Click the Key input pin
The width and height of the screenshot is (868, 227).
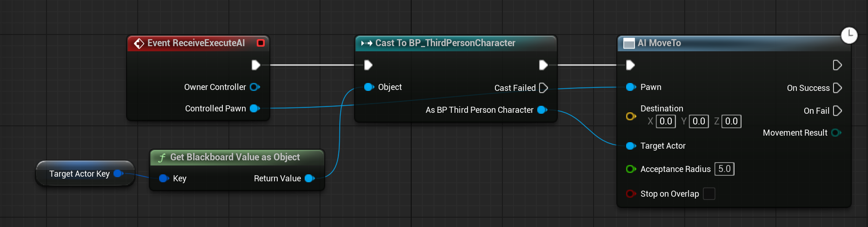pyautogui.click(x=163, y=178)
